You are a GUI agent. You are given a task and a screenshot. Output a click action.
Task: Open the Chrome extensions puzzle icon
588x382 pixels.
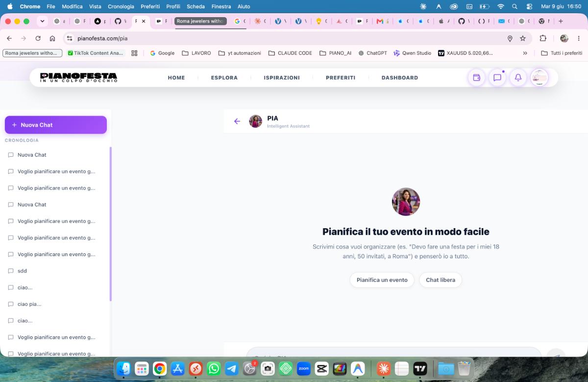542,38
